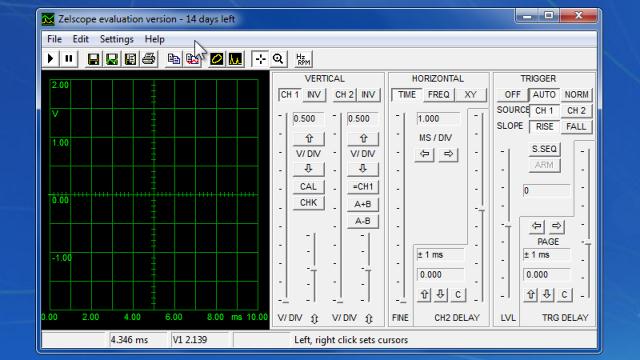The height and width of the screenshot is (360, 640).
Task: Click the down arrow in TRG DELAY
Action: pos(547,295)
